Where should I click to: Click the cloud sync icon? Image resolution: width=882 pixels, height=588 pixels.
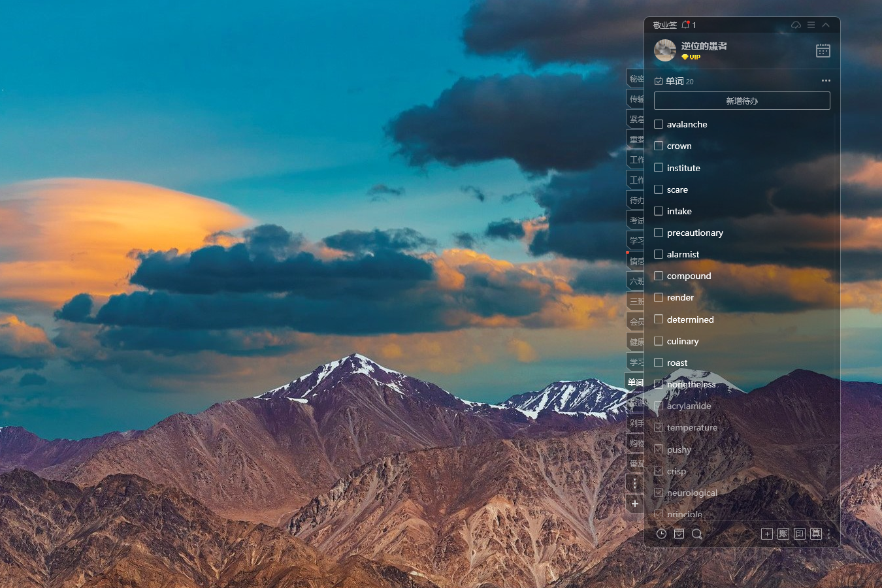(x=796, y=25)
